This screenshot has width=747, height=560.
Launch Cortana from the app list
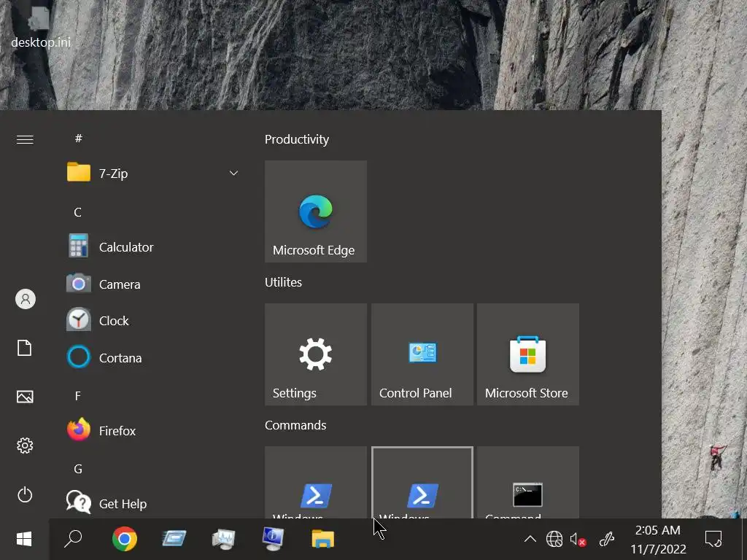pos(152,357)
